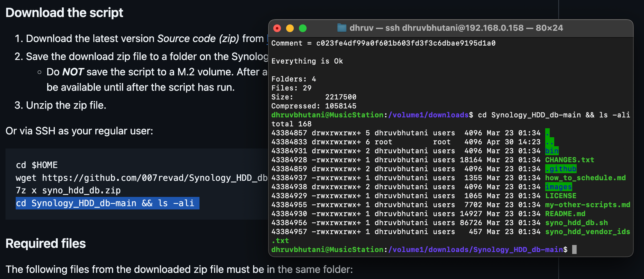Click 'Apr 30 14:23' date in listing
Viewport: 644px width, 279px height.
(x=514, y=142)
